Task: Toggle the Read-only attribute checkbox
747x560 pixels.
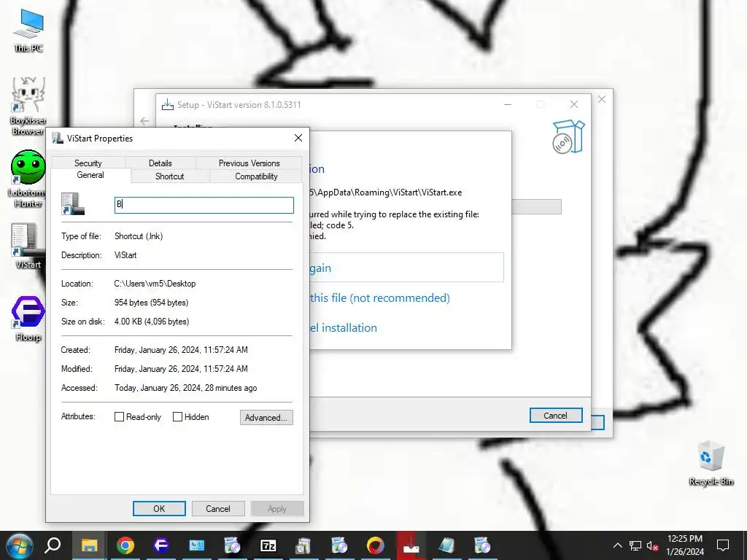Action: (x=119, y=416)
